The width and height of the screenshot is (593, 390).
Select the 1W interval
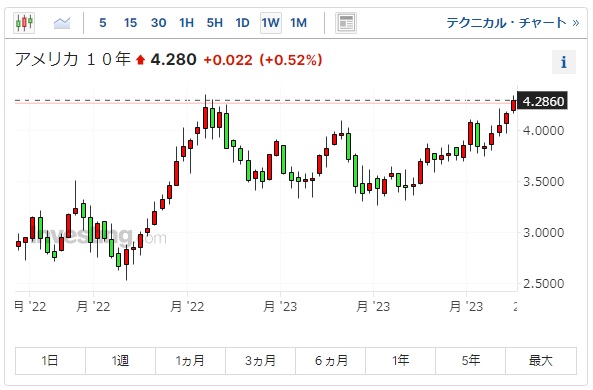(271, 23)
